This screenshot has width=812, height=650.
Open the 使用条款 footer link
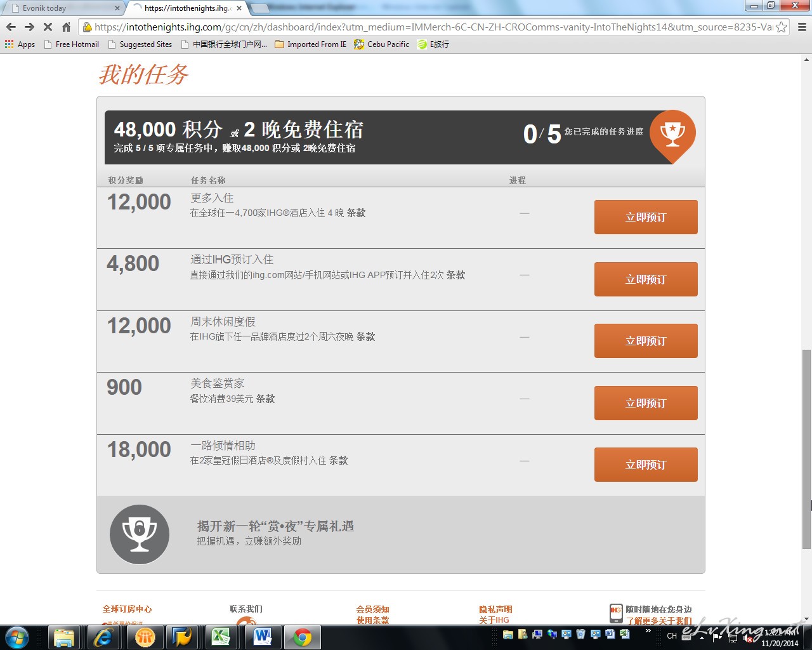point(373,620)
